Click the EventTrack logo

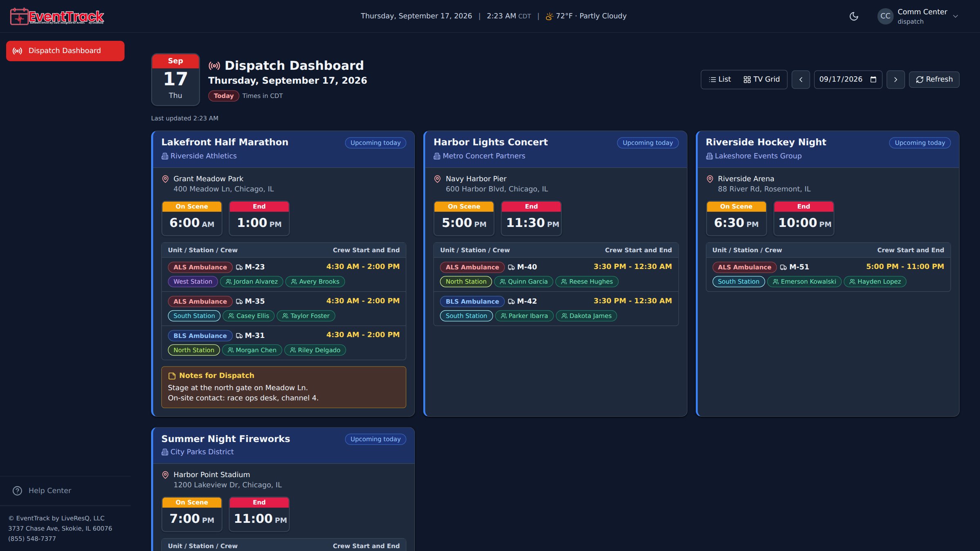57,16
